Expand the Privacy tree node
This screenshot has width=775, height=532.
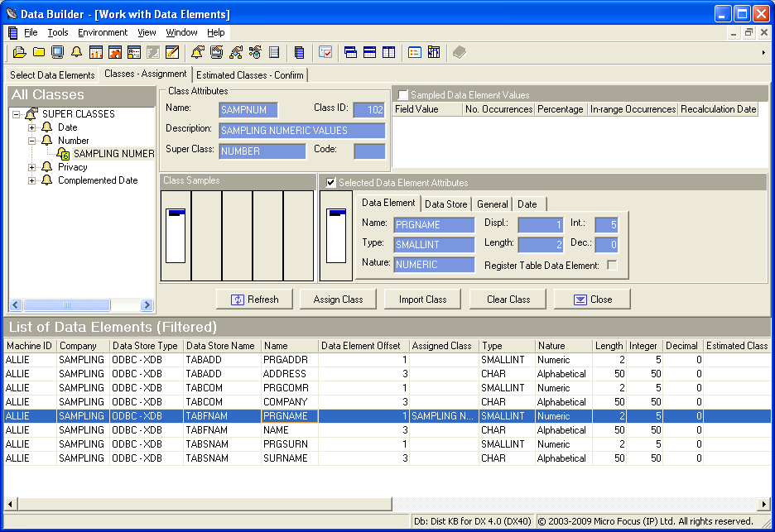[31, 166]
